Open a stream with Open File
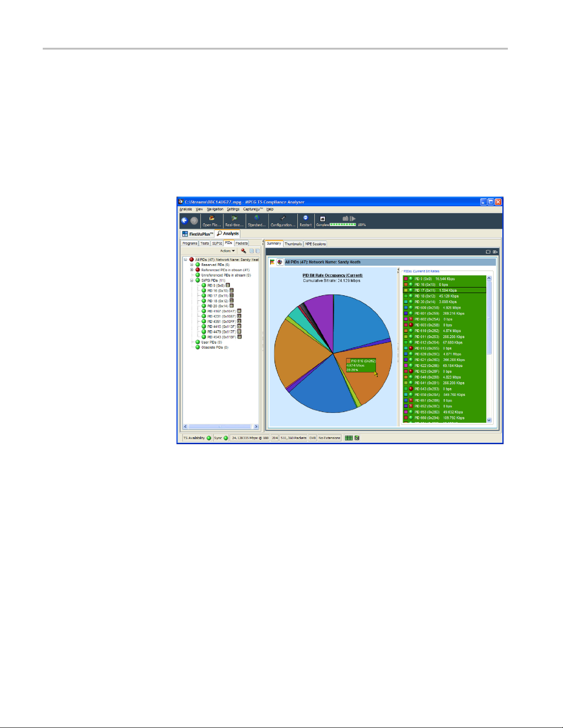The width and height of the screenshot is (563, 728). (x=212, y=221)
